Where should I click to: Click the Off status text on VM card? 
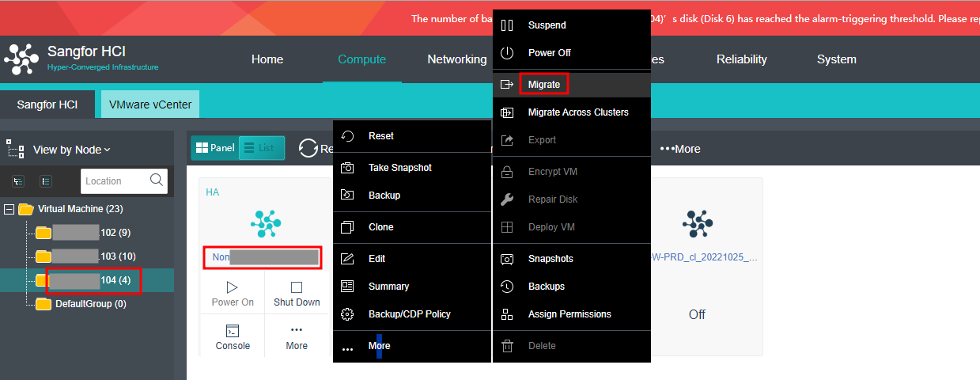coord(697,314)
